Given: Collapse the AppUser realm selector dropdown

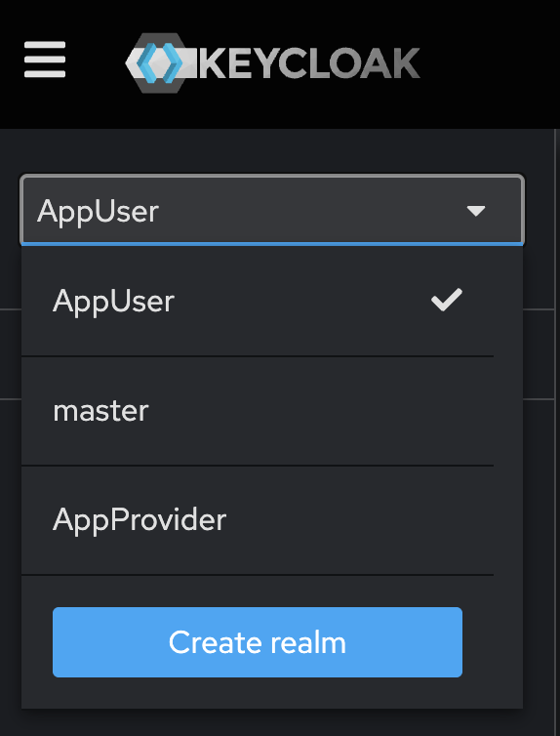Looking at the screenshot, I should coord(272,210).
